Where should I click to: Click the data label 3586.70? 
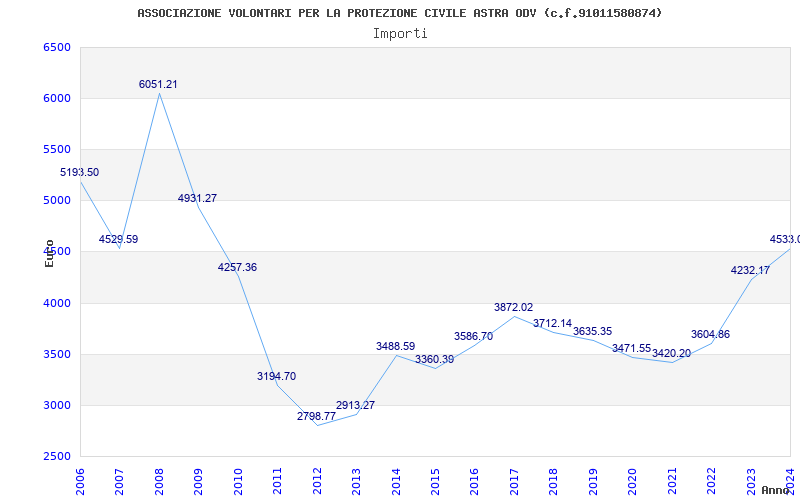473,337
